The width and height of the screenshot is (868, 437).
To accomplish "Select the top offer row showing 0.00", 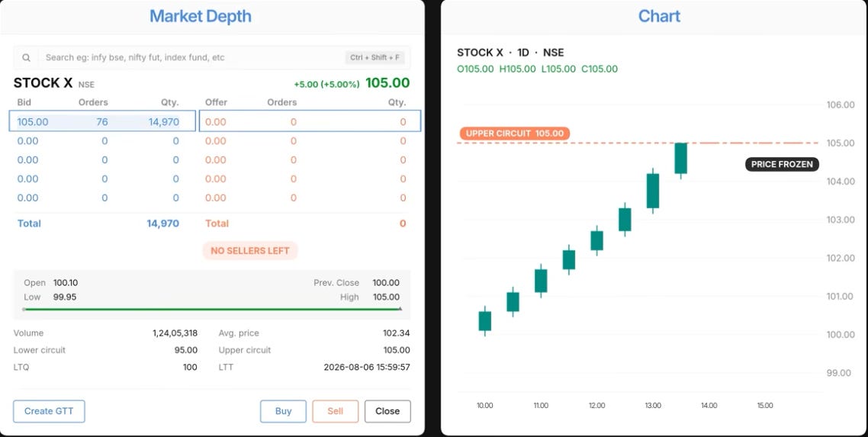I will pos(310,121).
